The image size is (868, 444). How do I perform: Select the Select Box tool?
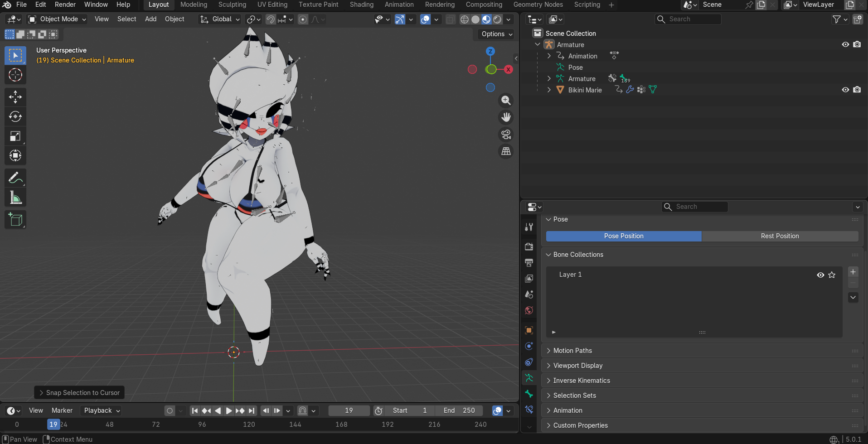(x=15, y=55)
